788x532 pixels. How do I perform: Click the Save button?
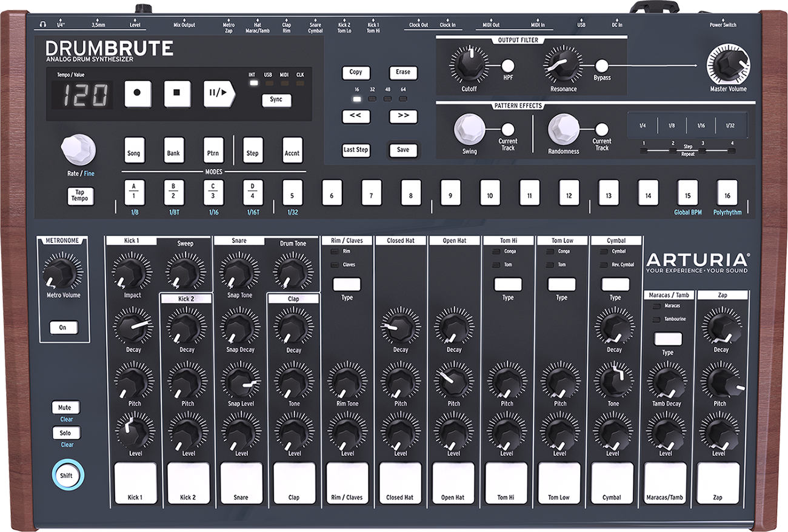[x=403, y=150]
